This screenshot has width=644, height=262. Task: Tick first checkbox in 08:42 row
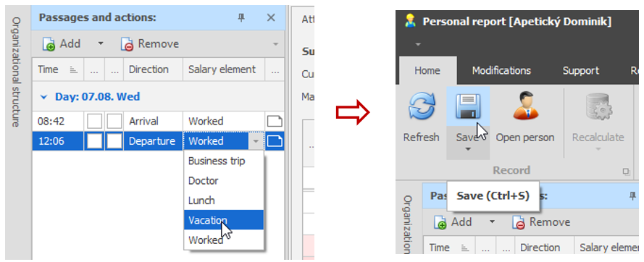94,121
